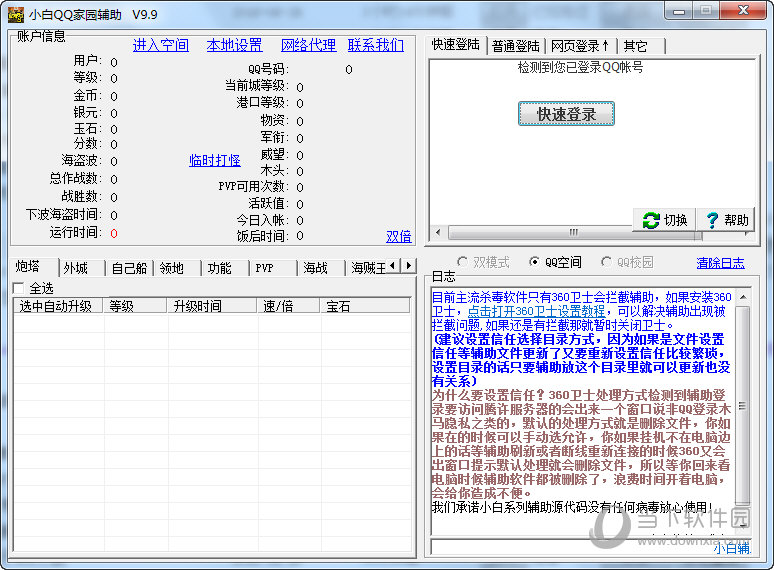Click the 清除日志 link

(x=721, y=263)
